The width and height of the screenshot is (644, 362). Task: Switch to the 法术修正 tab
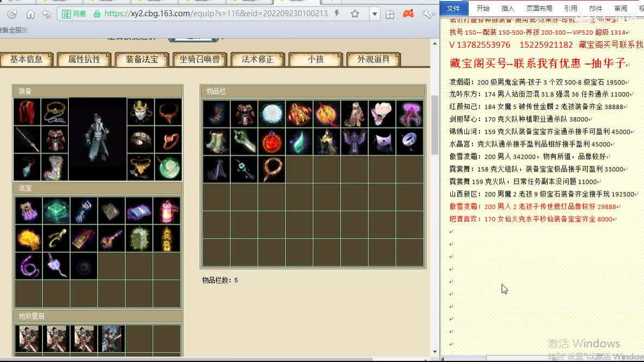[258, 59]
